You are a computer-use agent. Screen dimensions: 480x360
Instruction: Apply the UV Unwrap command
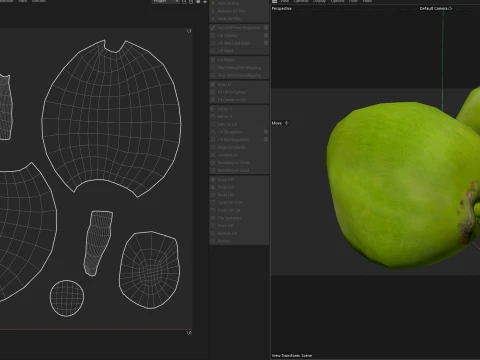pyautogui.click(x=236, y=35)
